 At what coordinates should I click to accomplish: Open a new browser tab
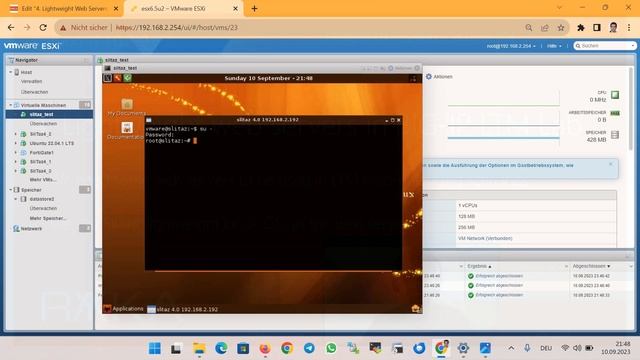[254, 9]
